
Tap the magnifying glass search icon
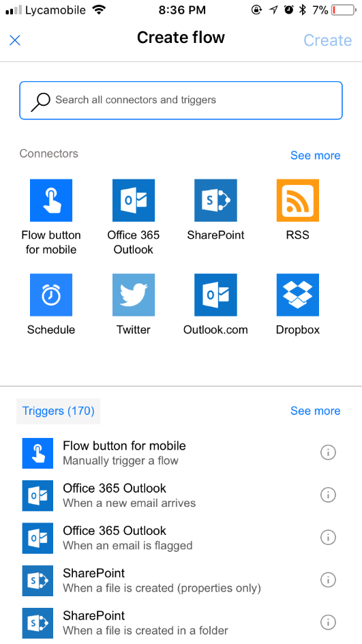[x=41, y=102]
